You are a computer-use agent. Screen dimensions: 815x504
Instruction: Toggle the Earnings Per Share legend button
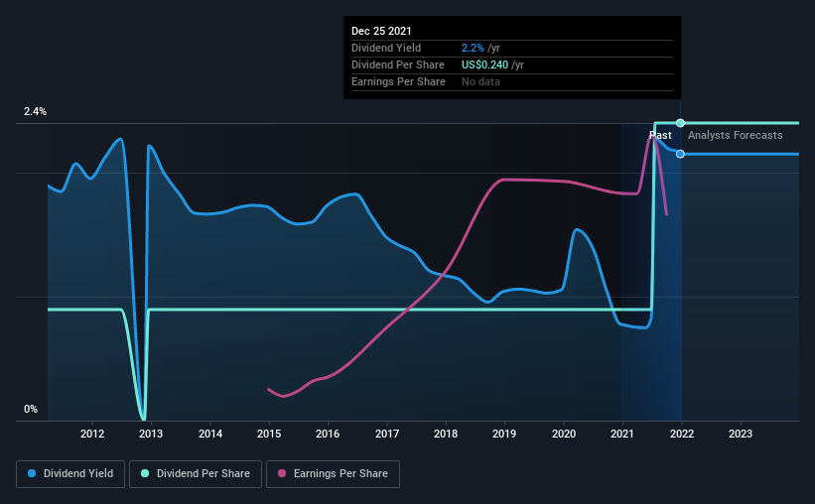pos(334,474)
